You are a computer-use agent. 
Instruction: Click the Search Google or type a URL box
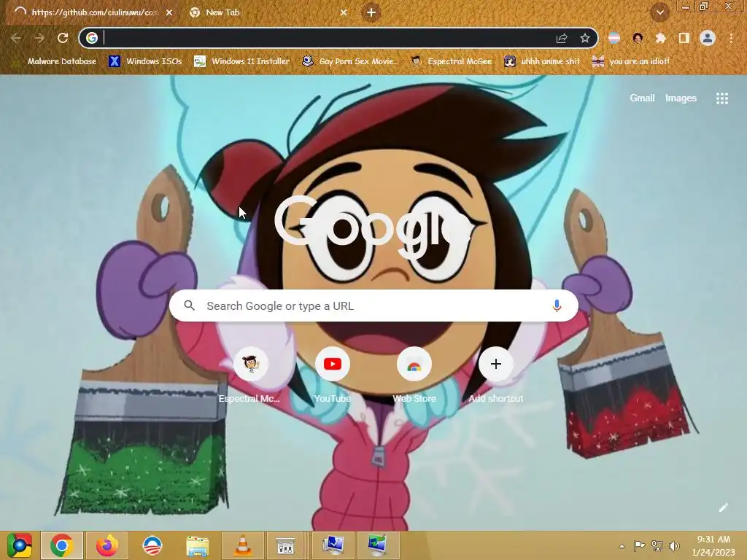pos(373,306)
